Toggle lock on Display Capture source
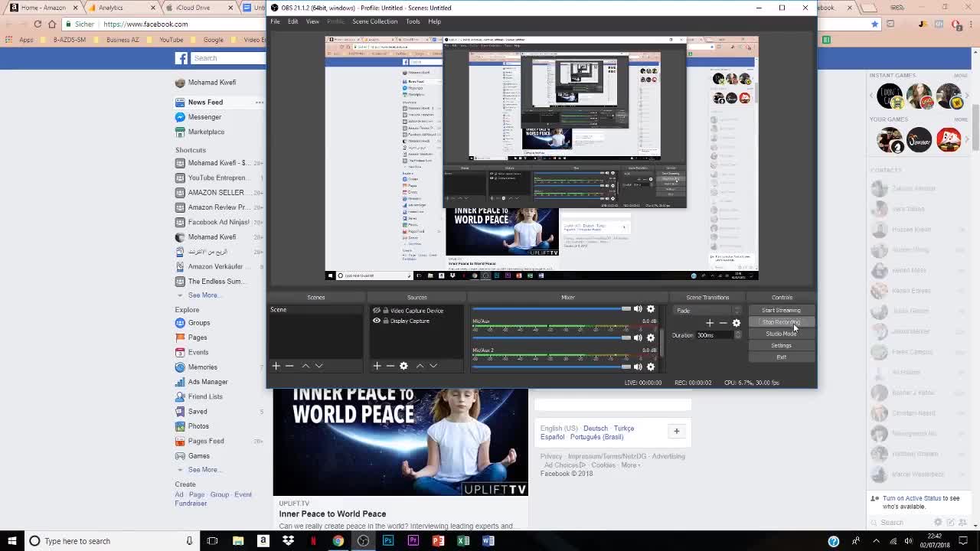980x551 pixels. [385, 321]
